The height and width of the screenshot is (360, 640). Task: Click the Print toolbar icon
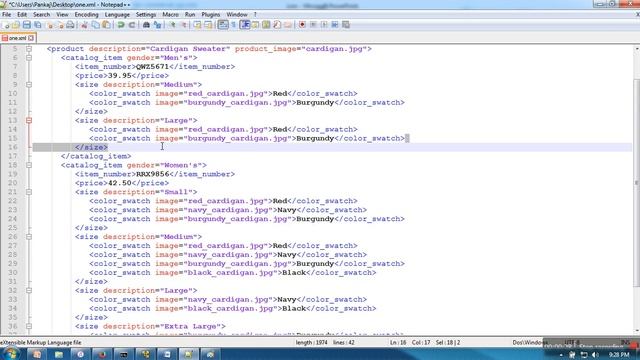pyautogui.click(x=70, y=25)
